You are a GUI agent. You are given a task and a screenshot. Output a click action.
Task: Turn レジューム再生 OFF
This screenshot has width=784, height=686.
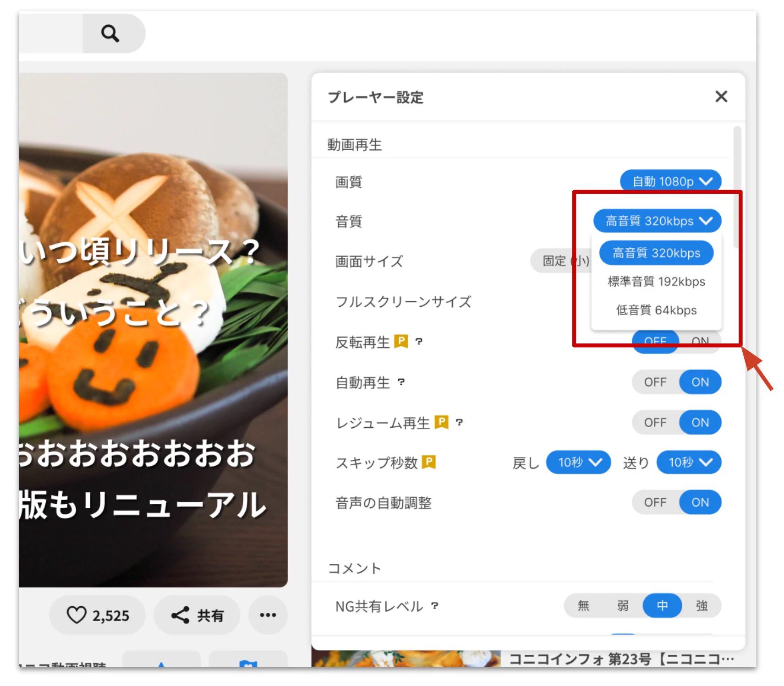655,422
